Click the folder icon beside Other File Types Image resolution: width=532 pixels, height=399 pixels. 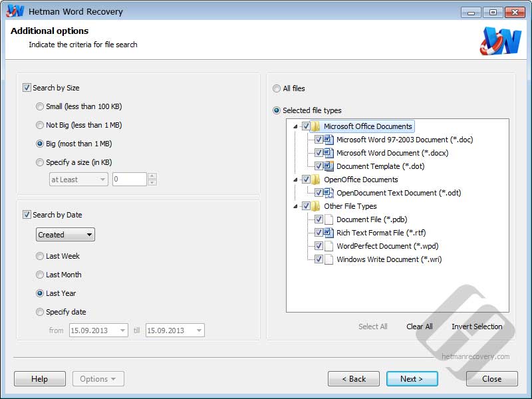(315, 206)
